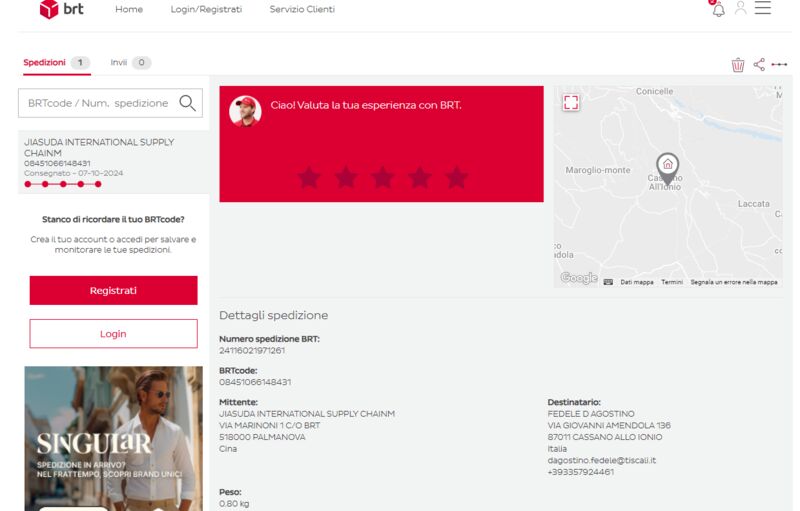The image size is (800, 511).
Task: Click the courier avatar picture
Action: pos(245,111)
